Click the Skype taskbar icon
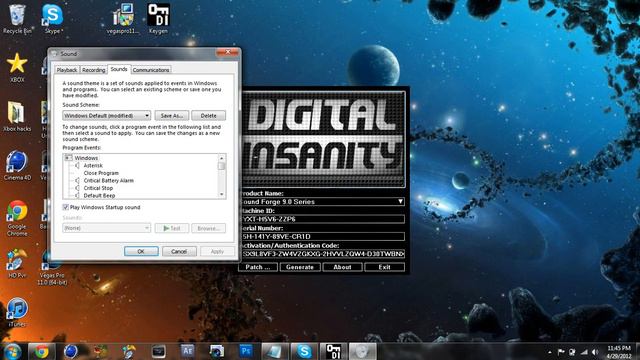Screen dimensions: 640x360 coord(304,351)
